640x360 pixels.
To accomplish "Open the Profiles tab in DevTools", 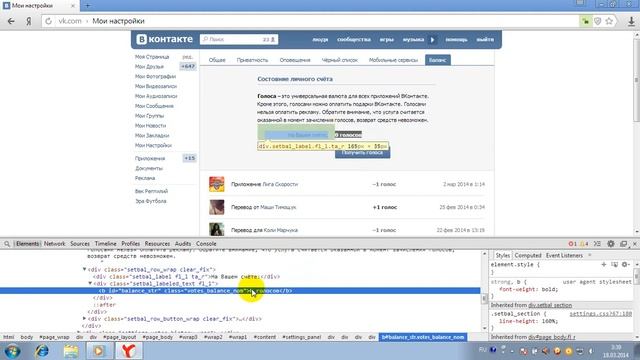I will click(131, 244).
